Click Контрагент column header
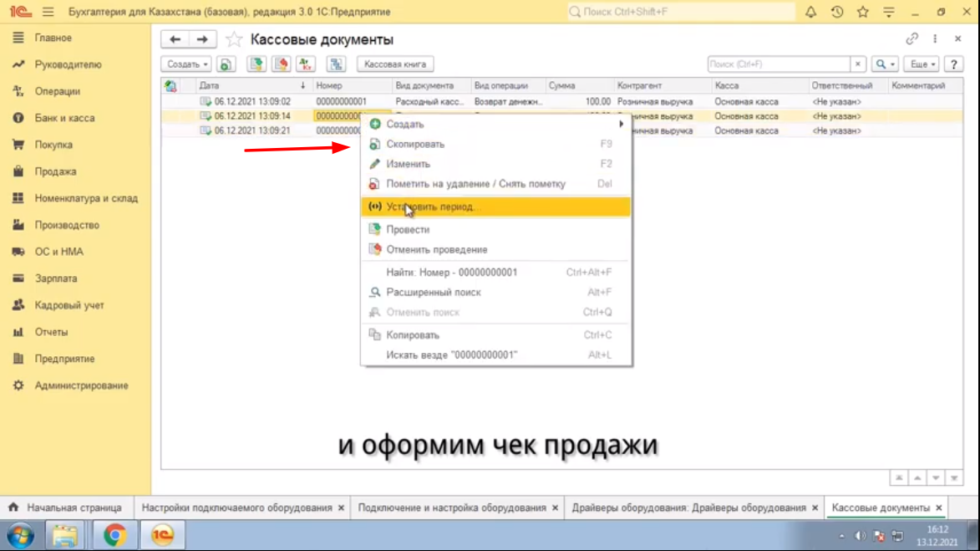Image resolution: width=980 pixels, height=551 pixels. click(661, 85)
